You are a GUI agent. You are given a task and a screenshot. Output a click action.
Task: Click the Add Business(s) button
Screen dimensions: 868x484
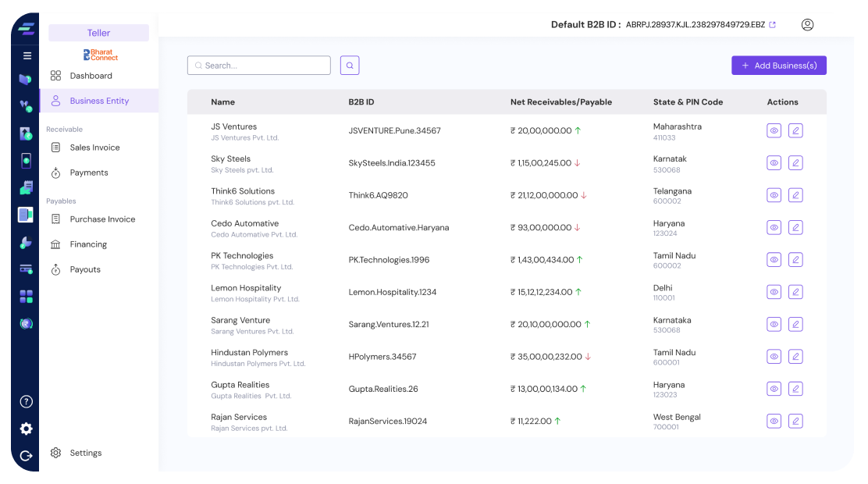(x=778, y=66)
